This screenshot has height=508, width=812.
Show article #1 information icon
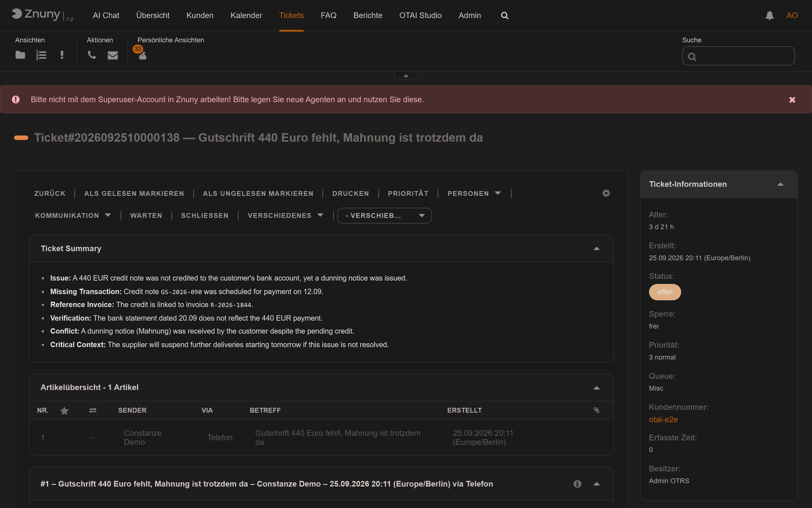click(x=577, y=484)
